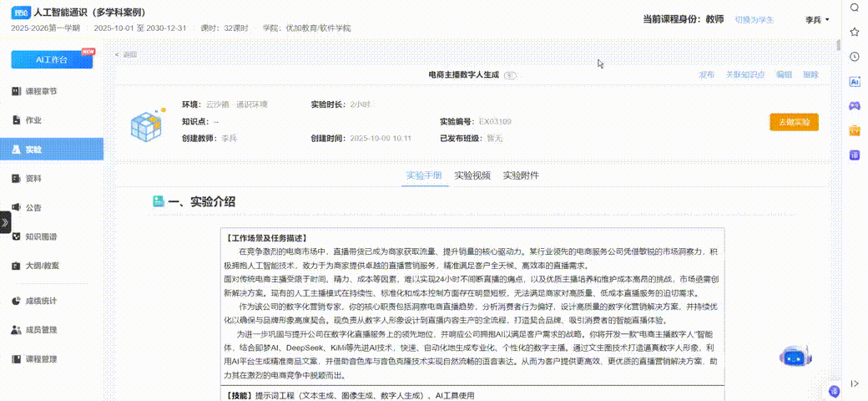Click the orange toolbox sidebar icon
868x401 pixels.
[855, 130]
